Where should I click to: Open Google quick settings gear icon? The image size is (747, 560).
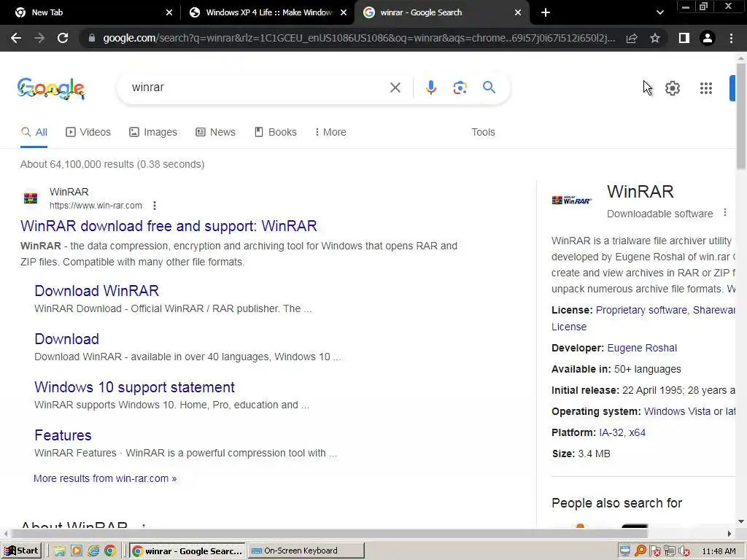coord(672,88)
